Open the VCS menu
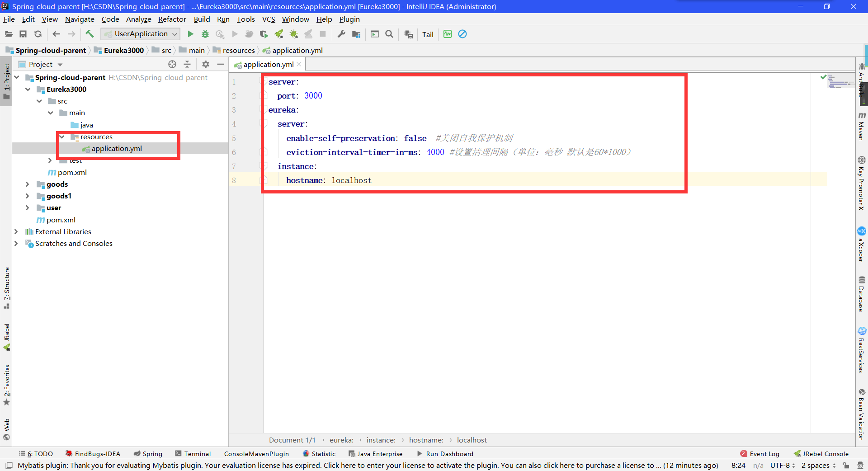Viewport: 868px width, 471px height. 269,19
